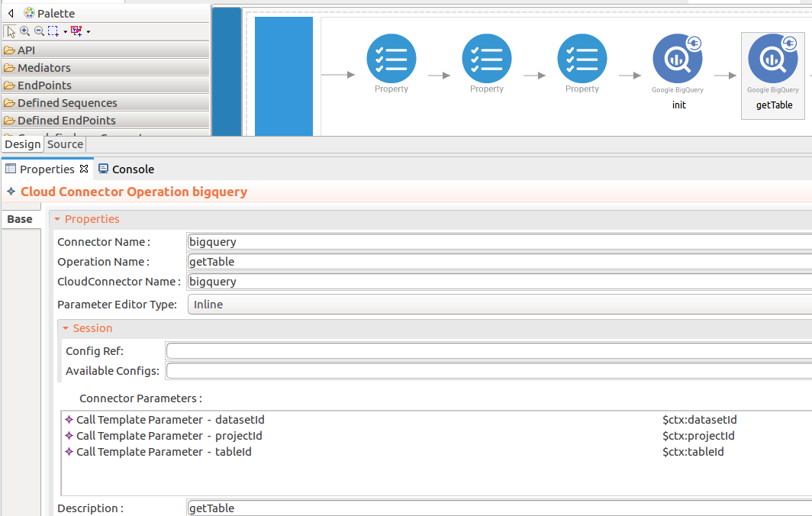Select the leftmost Property mediator node
Screen dimensions: 812x516
click(391, 60)
